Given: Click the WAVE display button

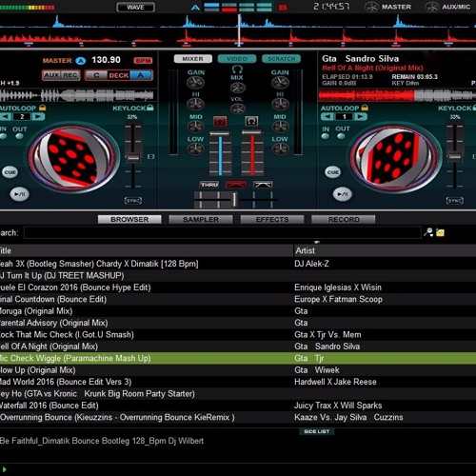Looking at the screenshot, I should click(135, 7).
